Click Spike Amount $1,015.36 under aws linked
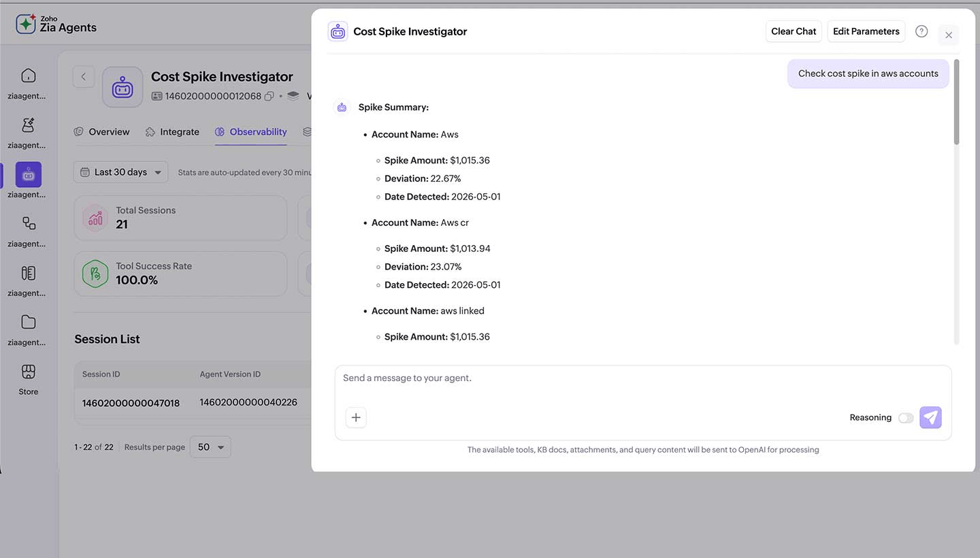 click(437, 337)
